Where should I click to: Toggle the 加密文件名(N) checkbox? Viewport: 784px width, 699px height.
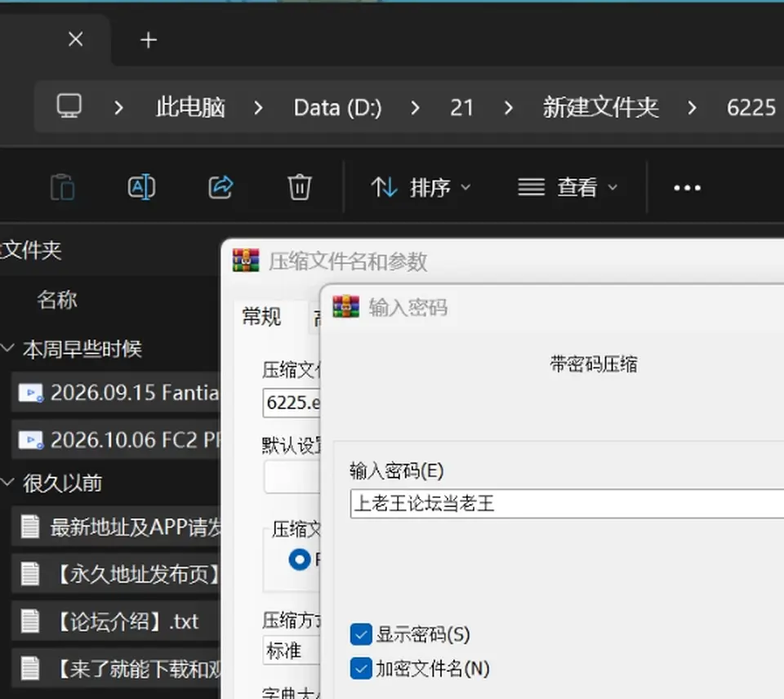click(361, 669)
